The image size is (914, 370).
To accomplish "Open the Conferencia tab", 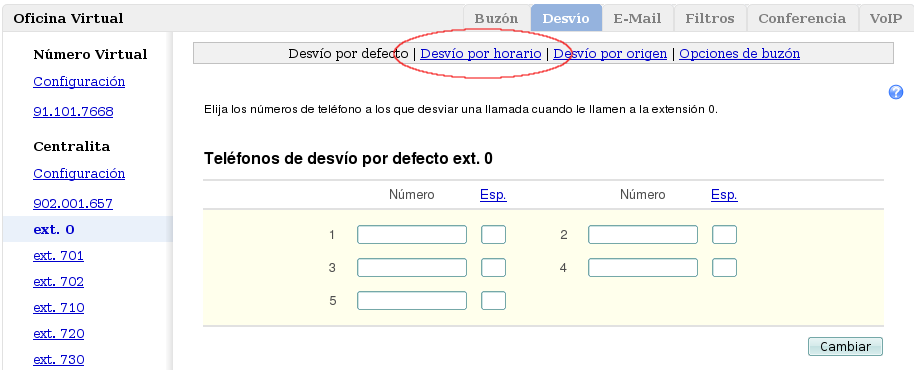I will [802, 18].
